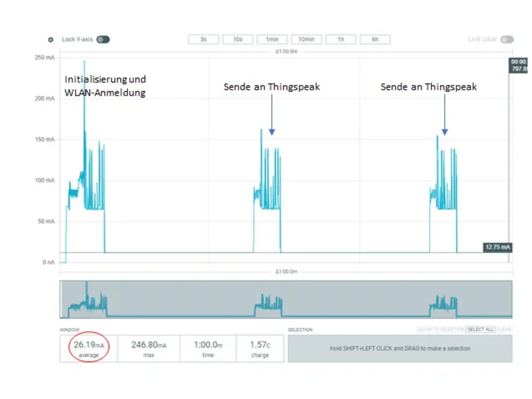Click Zoom to Selection

[x=441, y=329]
